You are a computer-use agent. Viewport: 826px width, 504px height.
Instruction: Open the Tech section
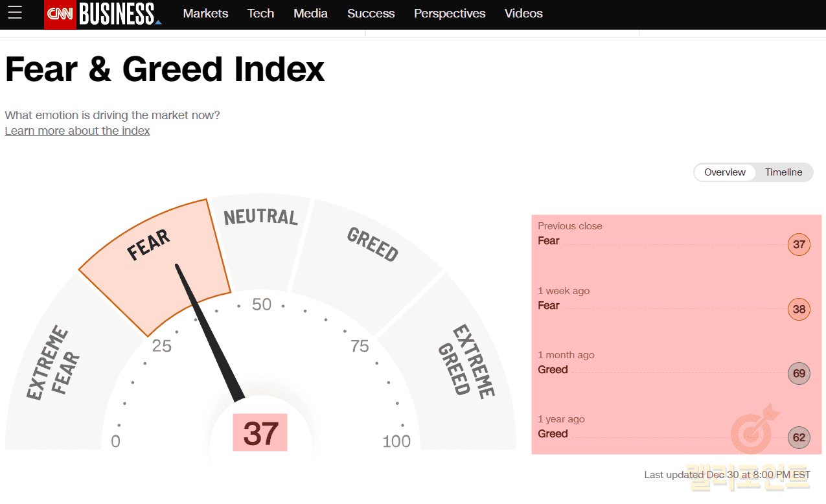click(260, 14)
